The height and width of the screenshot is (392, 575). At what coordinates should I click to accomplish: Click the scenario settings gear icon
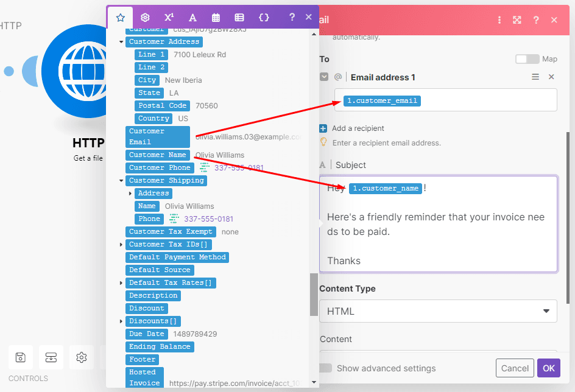pyautogui.click(x=81, y=357)
